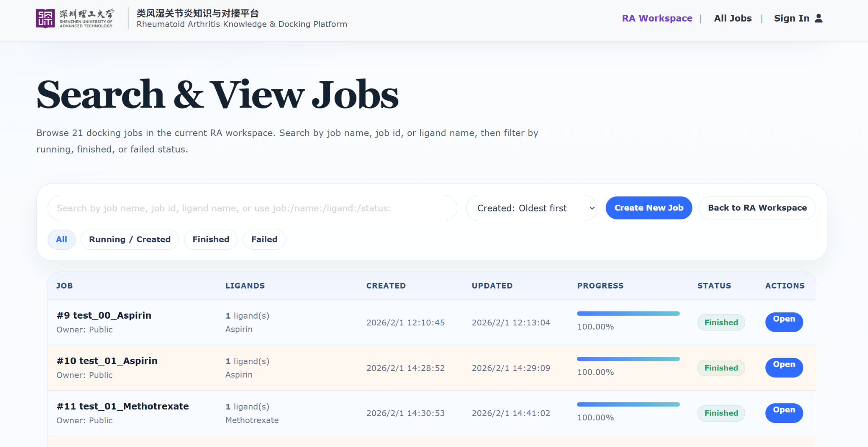Image resolution: width=868 pixels, height=447 pixels.
Task: Click the Rheumatoid Arthritis platform title
Action: [x=242, y=19]
